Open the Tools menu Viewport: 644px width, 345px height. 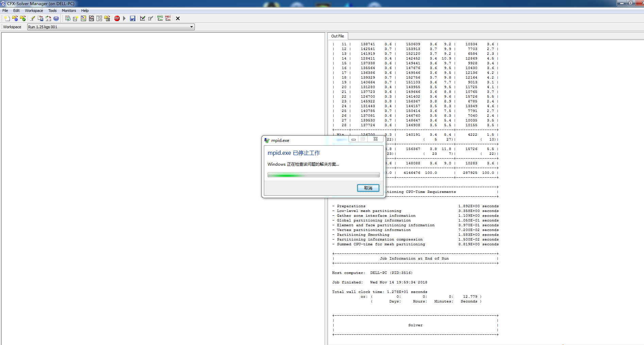[52, 11]
